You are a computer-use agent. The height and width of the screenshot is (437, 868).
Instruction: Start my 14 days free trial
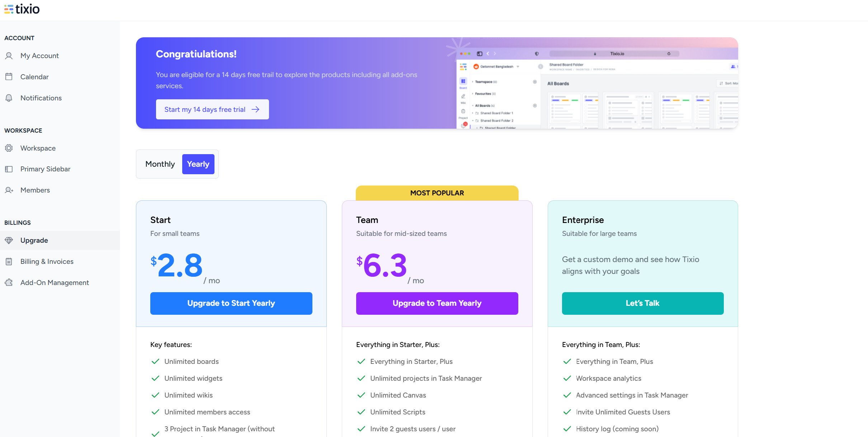click(212, 109)
